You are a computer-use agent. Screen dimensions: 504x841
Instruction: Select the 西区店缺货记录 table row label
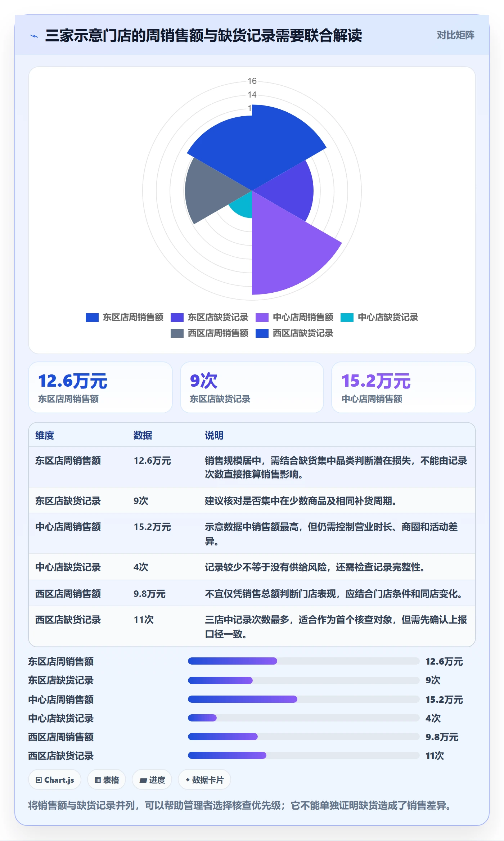68,620
